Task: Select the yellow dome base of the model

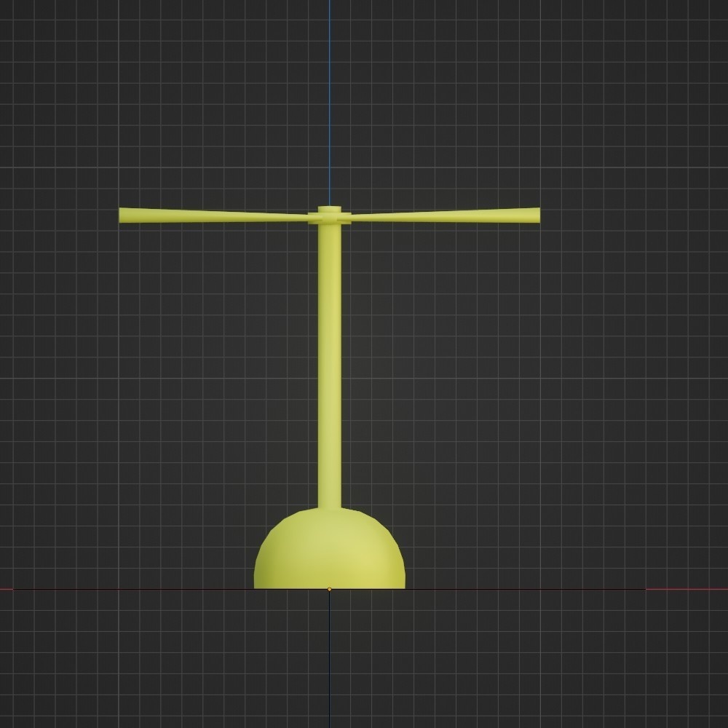Action: (329, 549)
